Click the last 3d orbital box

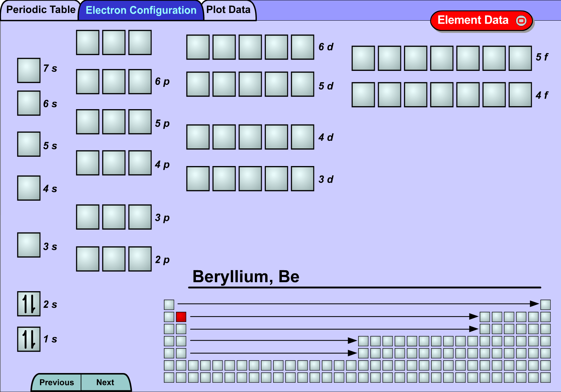pos(302,179)
